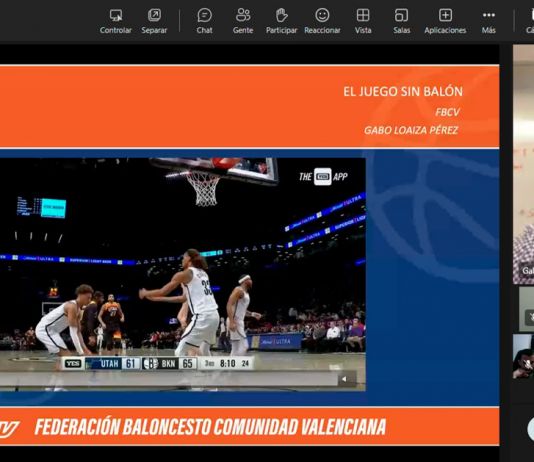Click the video volume speaker icon

[345, 379]
